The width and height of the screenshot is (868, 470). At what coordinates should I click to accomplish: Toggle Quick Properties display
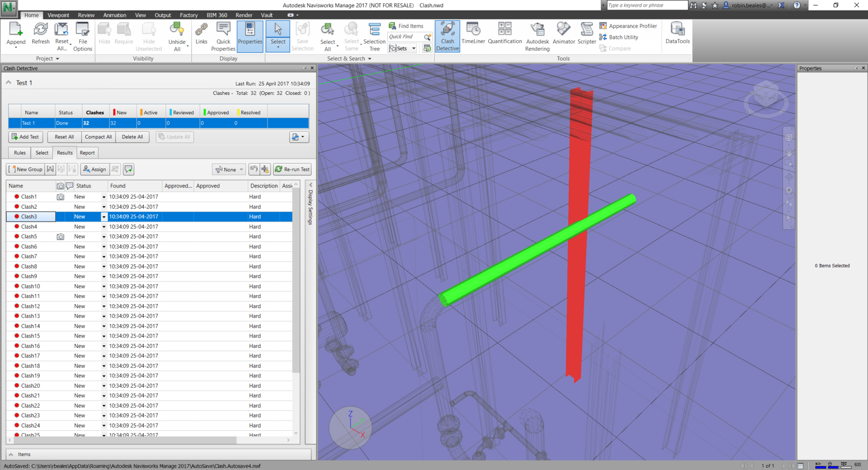(223, 36)
